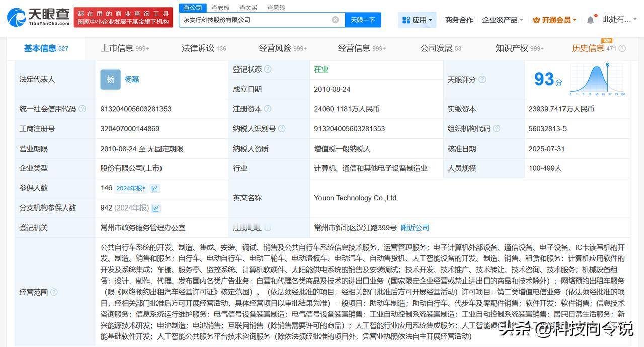This screenshot has height=347, width=644.
Task: Click registered capital 24060.1181万人民币
Action: point(347,109)
